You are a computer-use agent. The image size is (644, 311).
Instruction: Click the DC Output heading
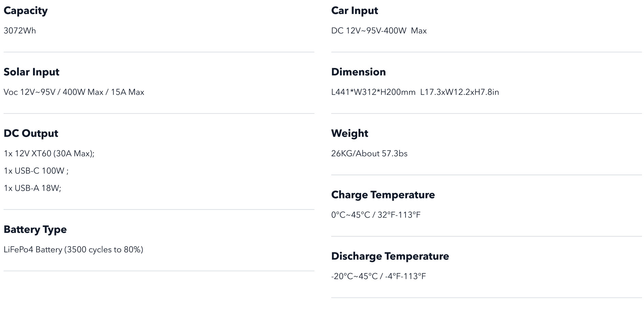click(x=31, y=133)
